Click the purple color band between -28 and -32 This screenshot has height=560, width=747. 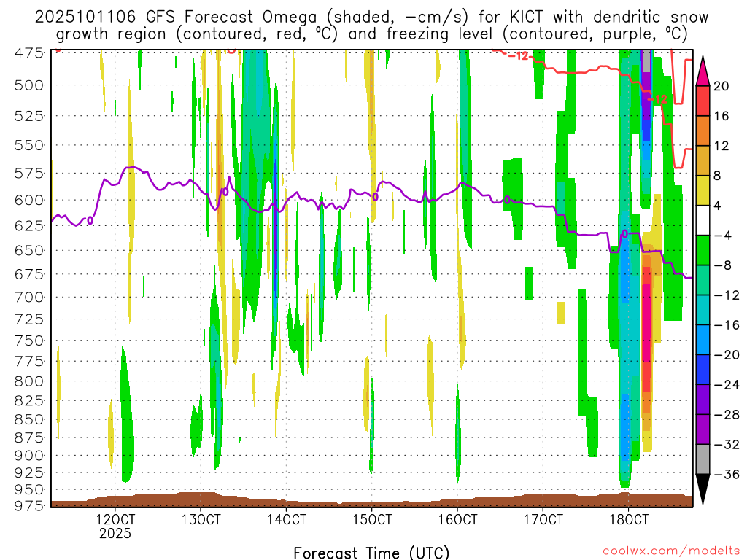point(703,429)
